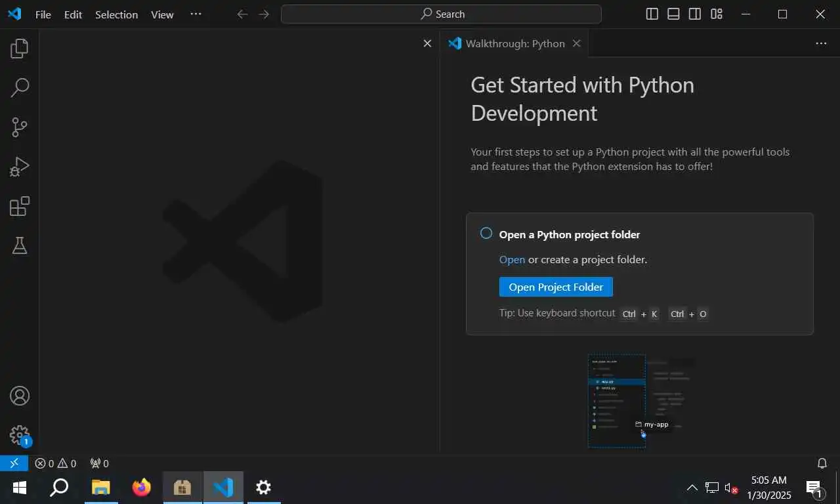Open the editor More Actions ellipsis
Viewport: 840px width, 504px height.
tap(821, 43)
